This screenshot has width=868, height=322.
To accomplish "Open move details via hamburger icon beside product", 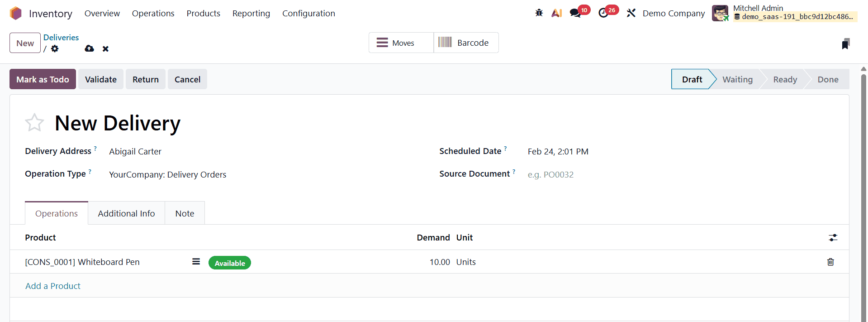I will click(x=195, y=262).
